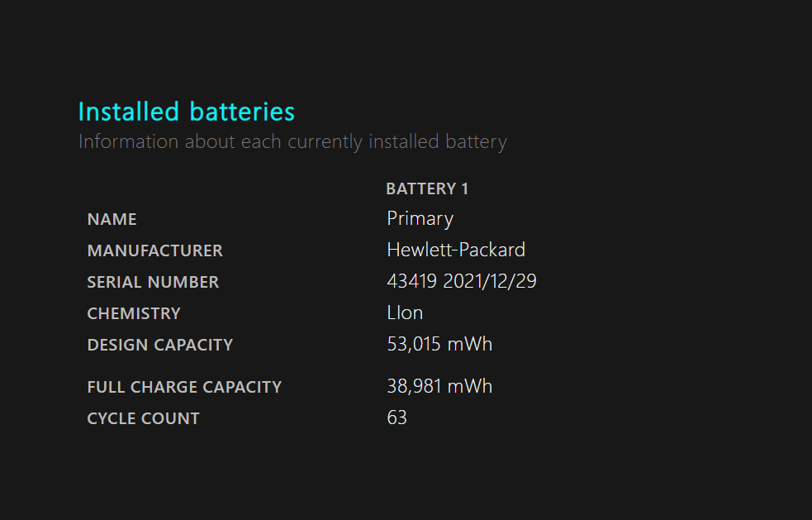Select the 38,981 mWh full charge value
The image size is (812, 520).
pyautogui.click(x=439, y=386)
